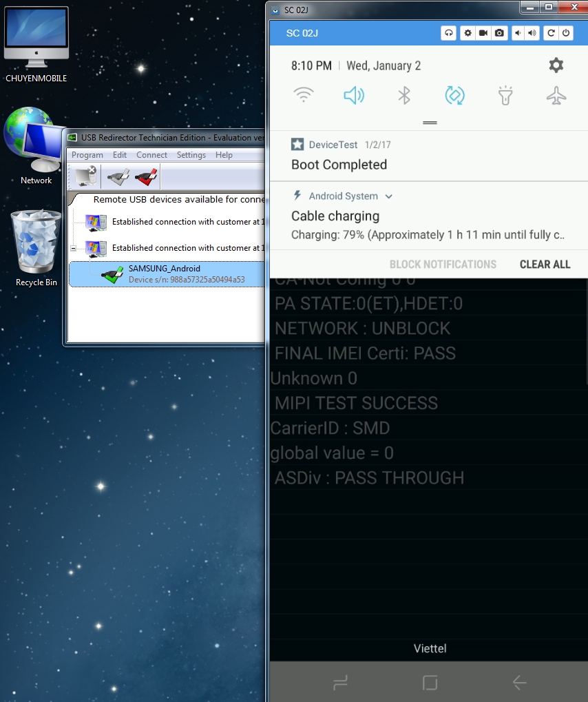Toggle Wi-Fi quick setting
This screenshot has height=702, width=588.
coord(304,95)
